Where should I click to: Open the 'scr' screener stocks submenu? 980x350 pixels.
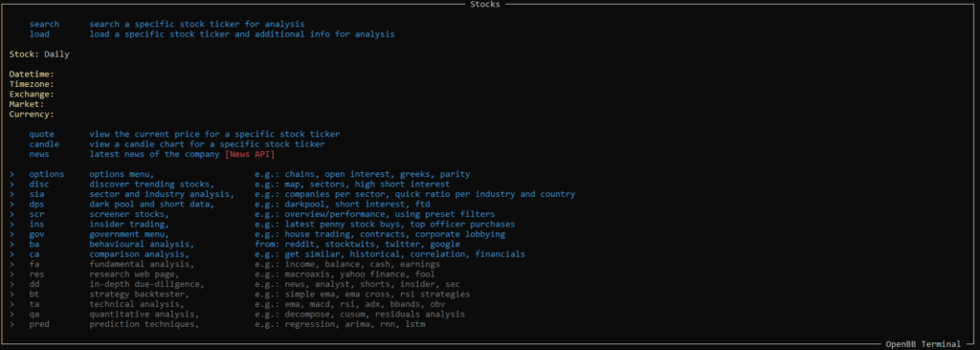coord(37,214)
